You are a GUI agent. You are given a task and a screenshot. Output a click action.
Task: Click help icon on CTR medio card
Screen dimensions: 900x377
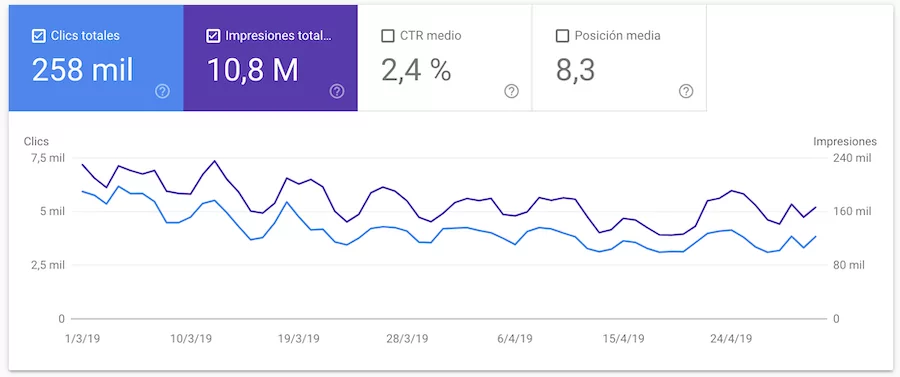(511, 91)
